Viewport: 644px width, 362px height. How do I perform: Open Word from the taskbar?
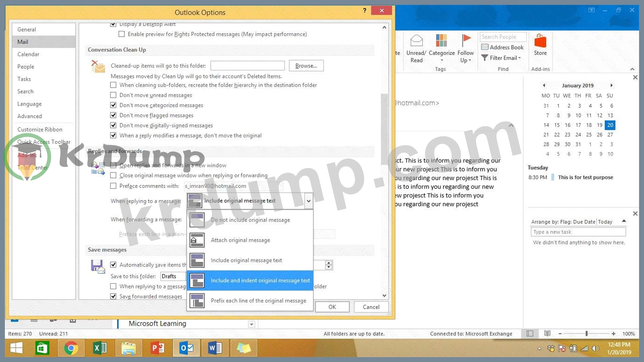pos(215,348)
